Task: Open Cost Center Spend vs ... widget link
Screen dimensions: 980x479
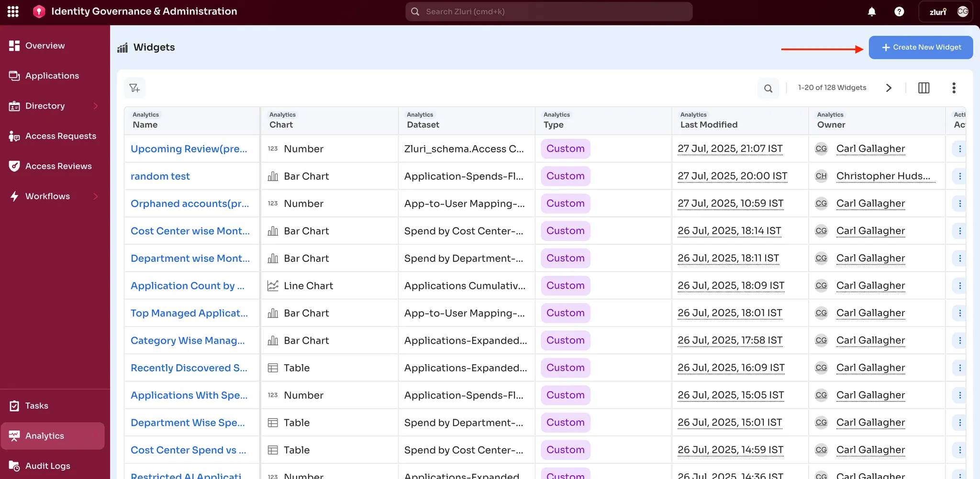Action: [x=189, y=450]
